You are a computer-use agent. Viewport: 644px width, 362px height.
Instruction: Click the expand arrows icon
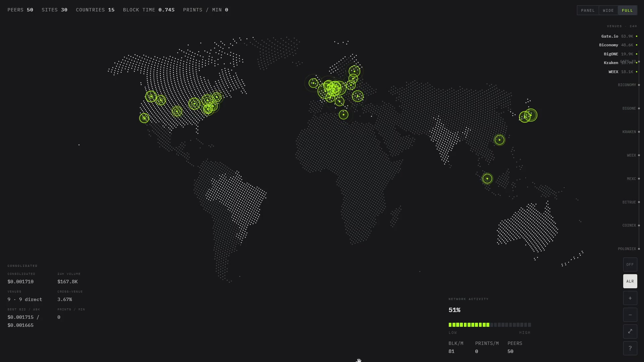click(x=630, y=331)
